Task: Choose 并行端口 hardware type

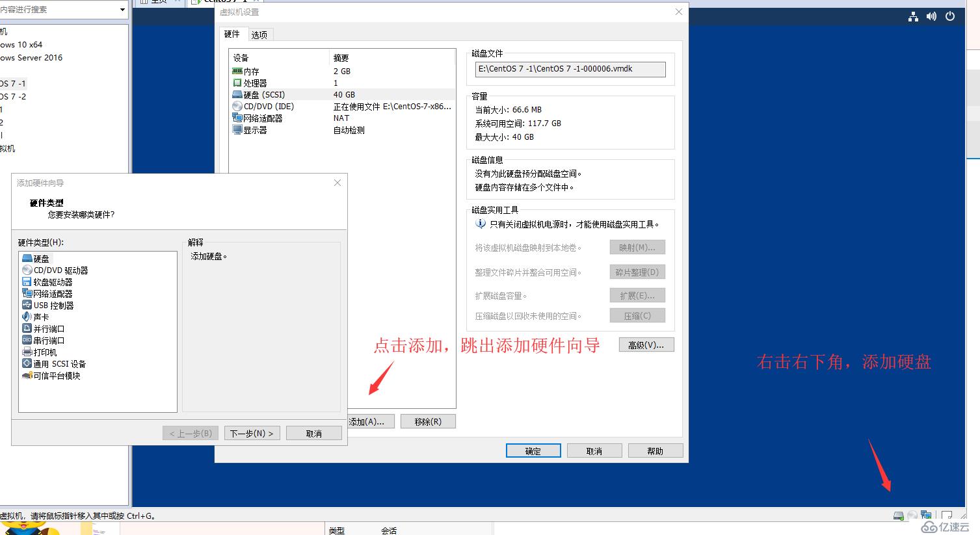Action: tap(44, 329)
